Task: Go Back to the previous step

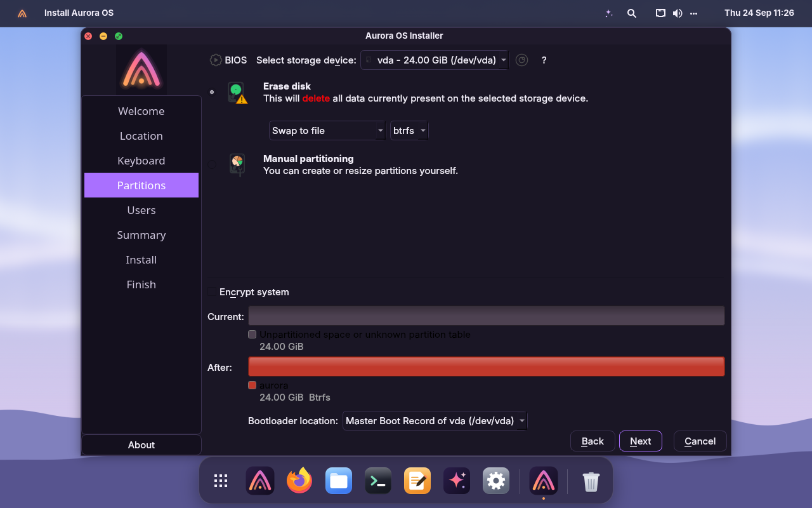Action: tap(593, 441)
